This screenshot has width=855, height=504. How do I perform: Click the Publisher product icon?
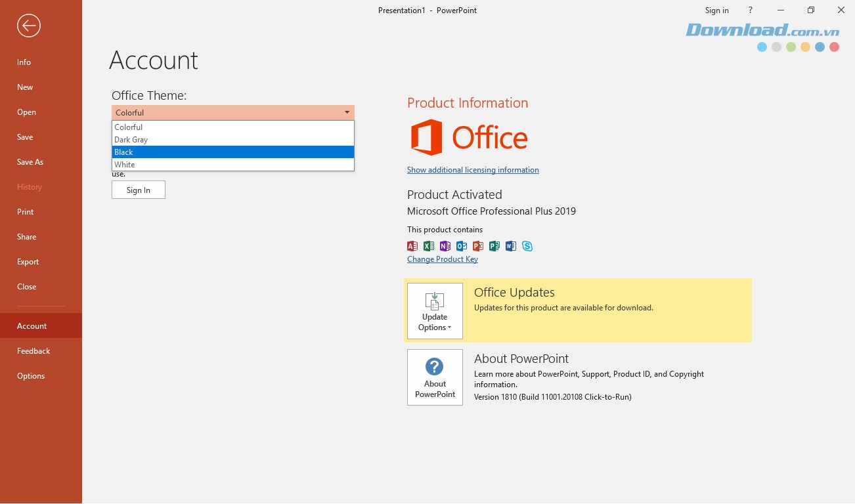[x=494, y=245]
